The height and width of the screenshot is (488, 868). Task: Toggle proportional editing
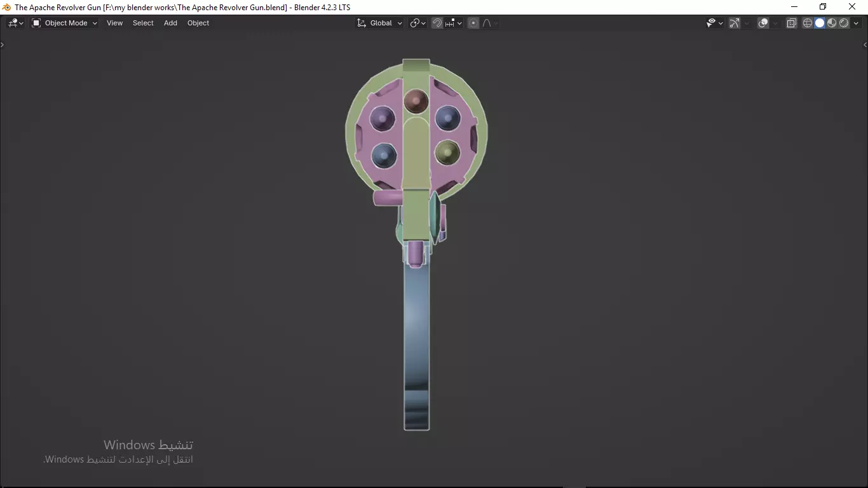point(473,23)
